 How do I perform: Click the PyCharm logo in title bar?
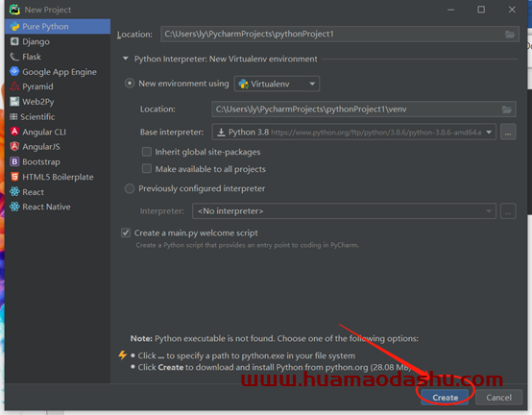[14, 10]
